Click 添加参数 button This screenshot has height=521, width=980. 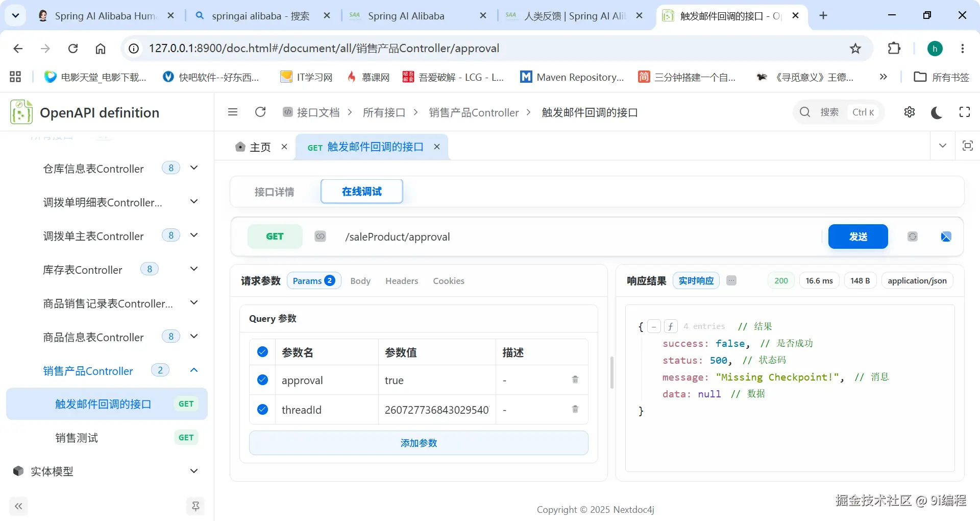(x=419, y=443)
